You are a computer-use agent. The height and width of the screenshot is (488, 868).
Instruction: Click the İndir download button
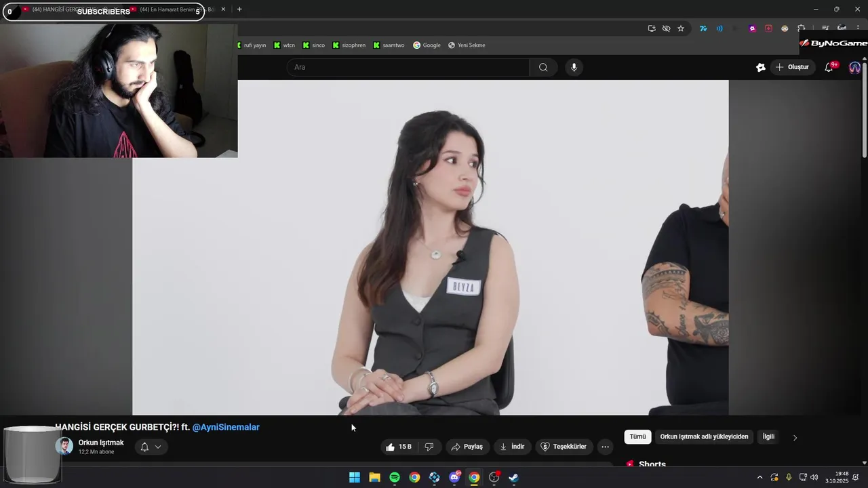click(x=512, y=447)
